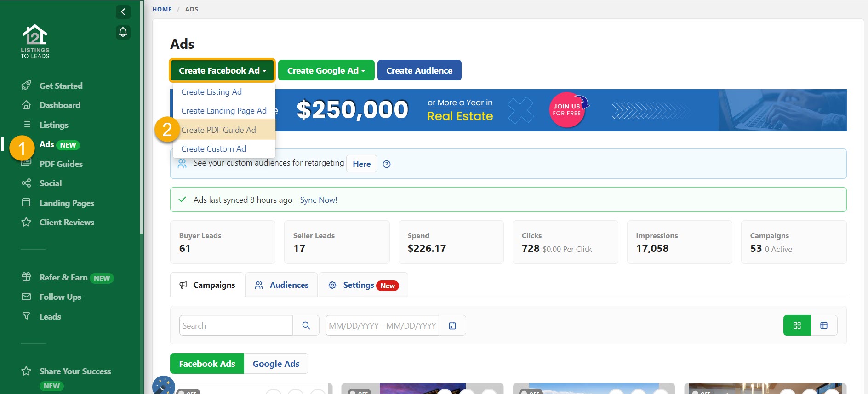Switch to grid view layout
The image size is (868, 394).
coord(797,325)
